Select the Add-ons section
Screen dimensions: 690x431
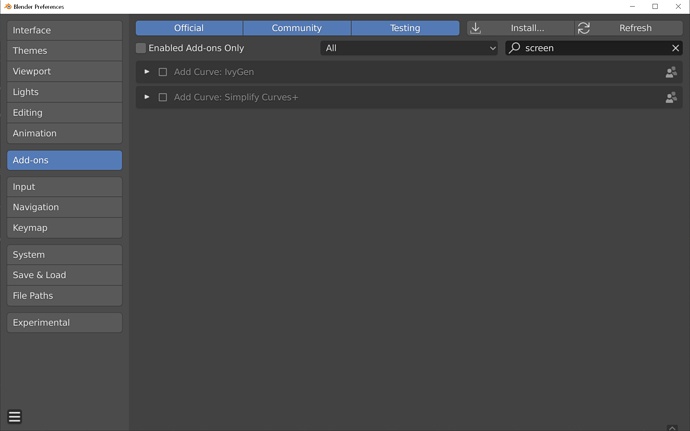pyautogui.click(x=64, y=160)
